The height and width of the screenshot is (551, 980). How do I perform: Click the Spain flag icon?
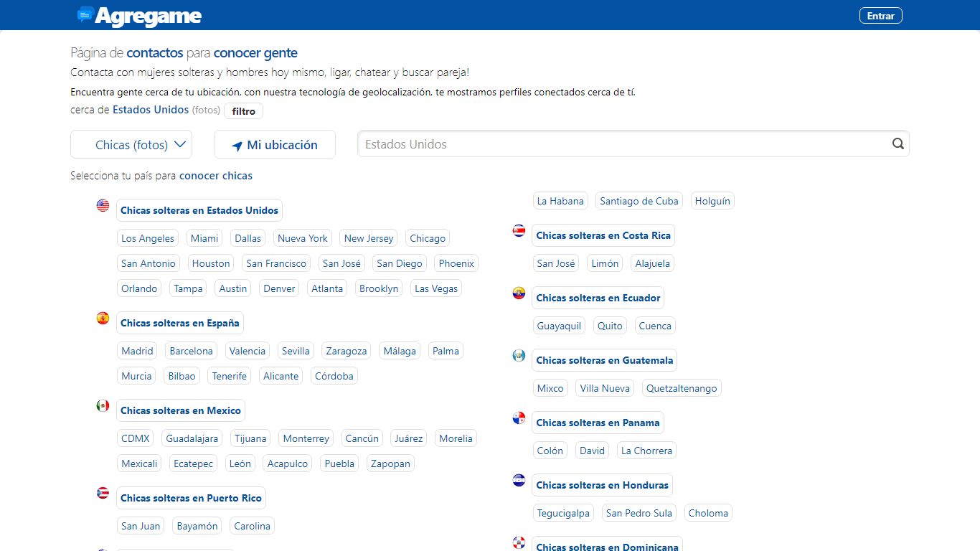pos(103,319)
